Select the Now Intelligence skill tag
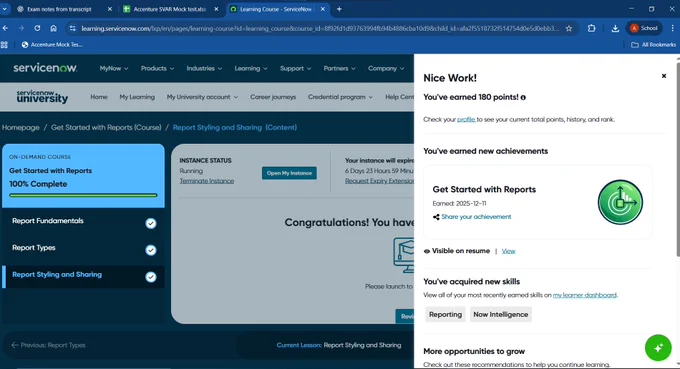Image resolution: width=680 pixels, height=369 pixels. click(500, 314)
